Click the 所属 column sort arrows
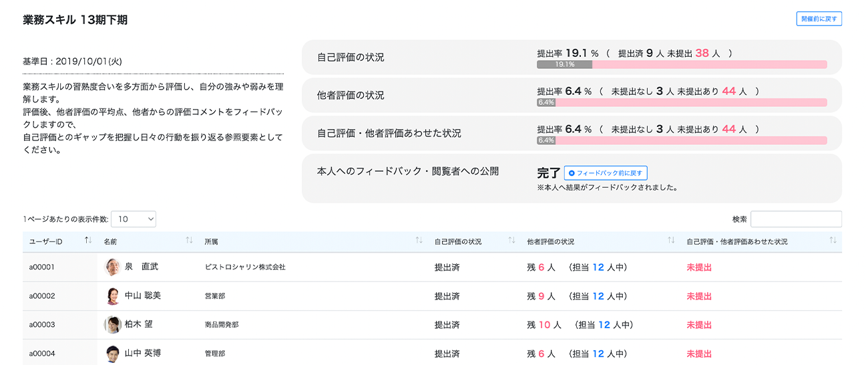This screenshot has width=868, height=385. pyautogui.click(x=419, y=241)
